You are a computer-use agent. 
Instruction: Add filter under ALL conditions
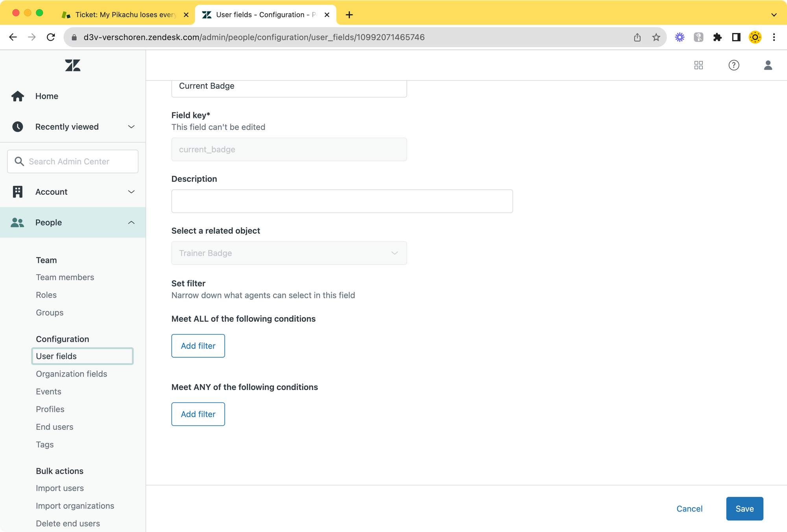(x=198, y=346)
